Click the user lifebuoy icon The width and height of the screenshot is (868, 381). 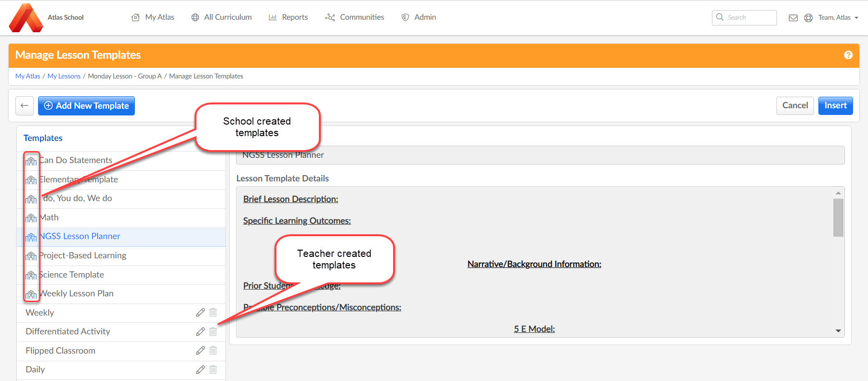808,18
